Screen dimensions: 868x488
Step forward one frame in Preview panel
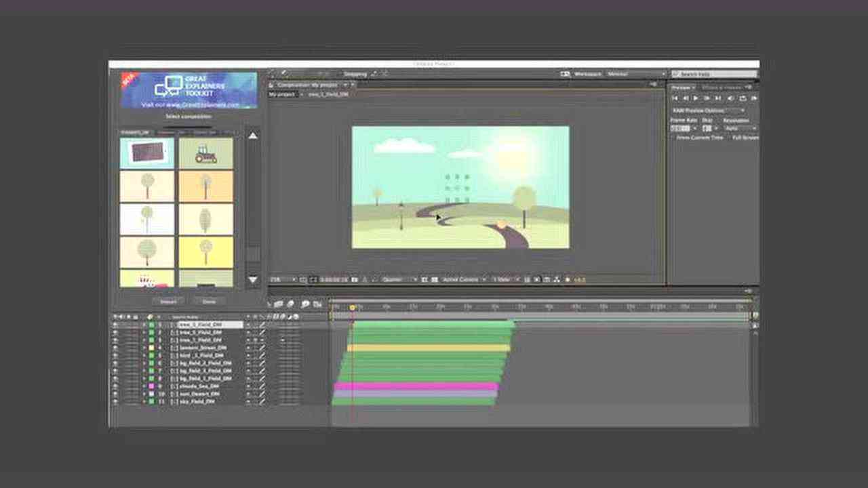[x=707, y=98]
